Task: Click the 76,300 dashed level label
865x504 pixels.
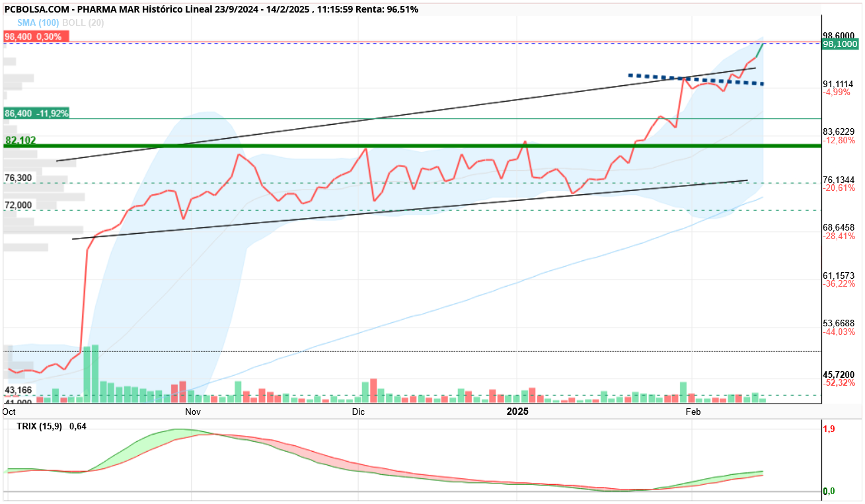Action: [x=19, y=178]
